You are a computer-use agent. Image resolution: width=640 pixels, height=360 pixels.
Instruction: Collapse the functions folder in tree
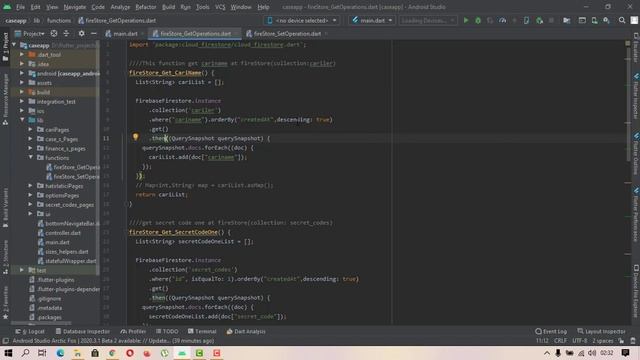pyautogui.click(x=31, y=158)
